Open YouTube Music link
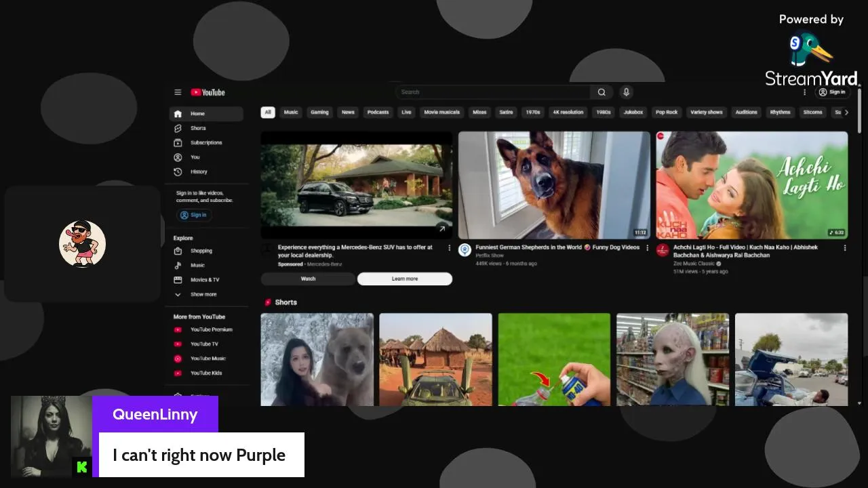Viewport: 868px width, 488px height. (206, 359)
